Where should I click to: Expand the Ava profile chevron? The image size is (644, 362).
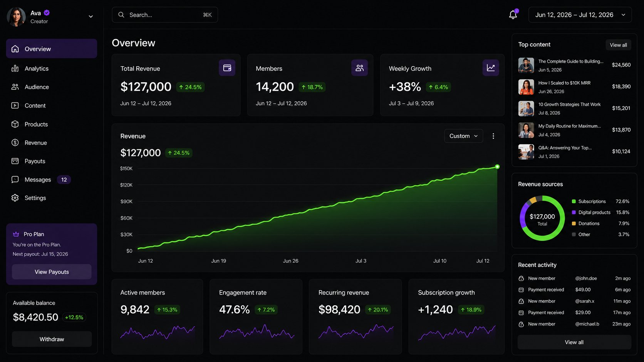click(91, 17)
